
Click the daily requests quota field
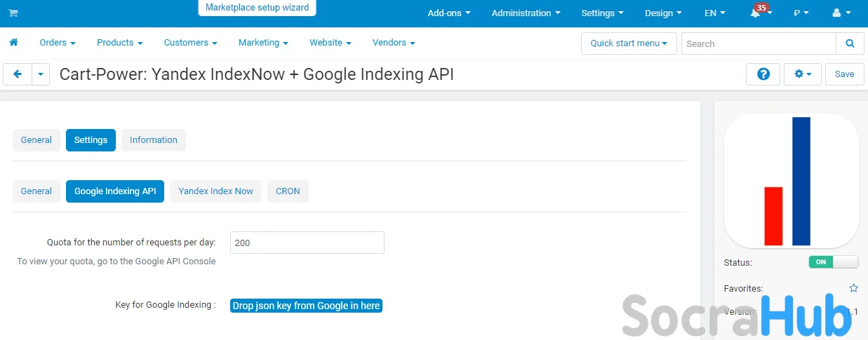[x=307, y=243]
